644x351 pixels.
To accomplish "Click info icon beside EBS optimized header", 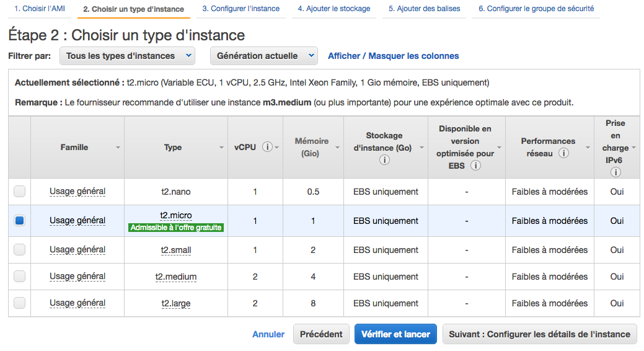I will 475,166.
